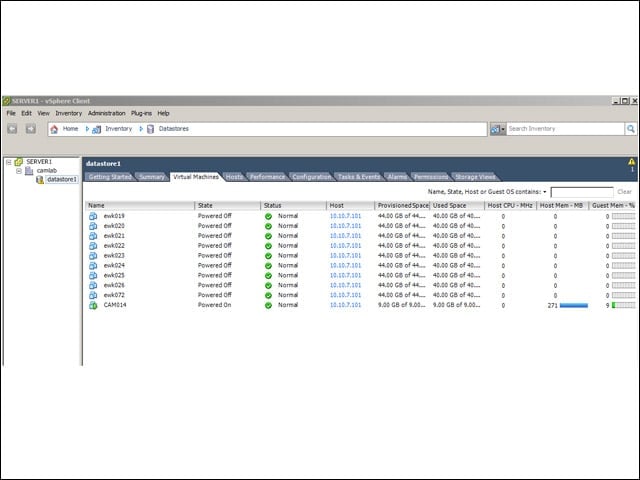Open the File menu
Image resolution: width=640 pixels, height=480 pixels.
pyautogui.click(x=11, y=113)
